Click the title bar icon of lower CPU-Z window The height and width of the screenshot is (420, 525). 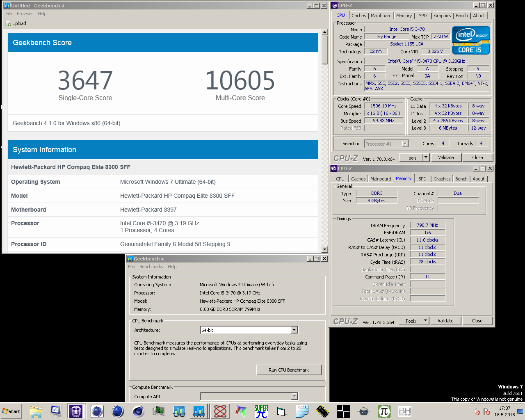click(x=334, y=169)
